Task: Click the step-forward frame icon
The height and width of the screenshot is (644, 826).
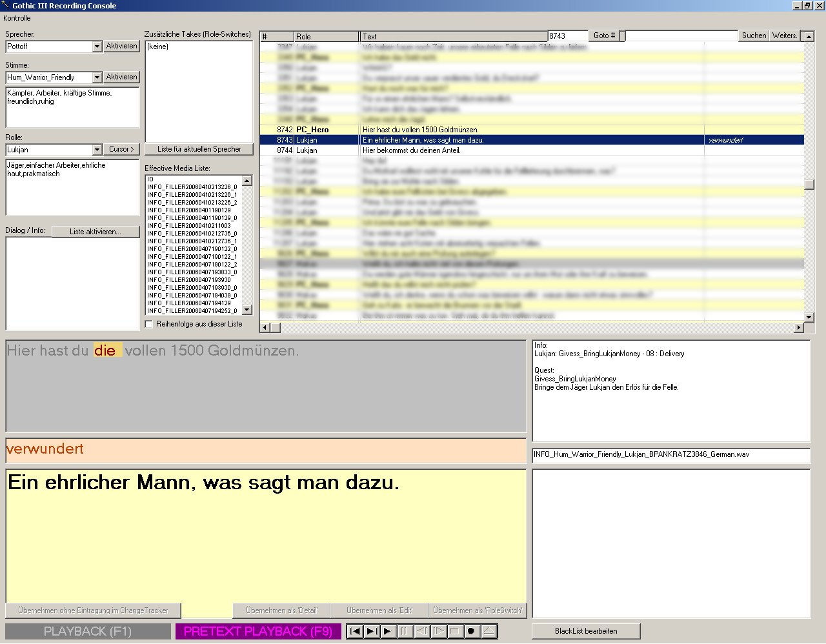Action: [x=438, y=631]
